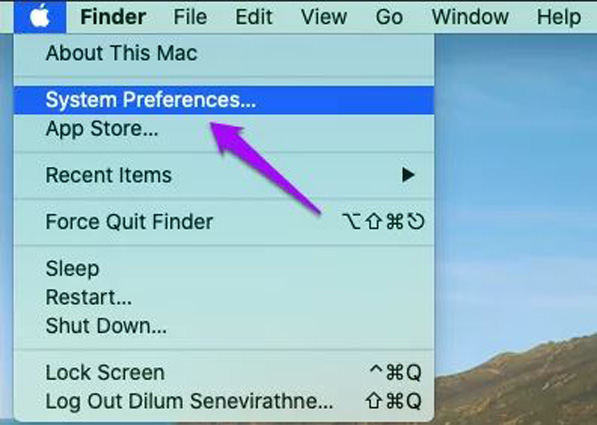
Task: Select Shut Down option
Action: point(224,326)
